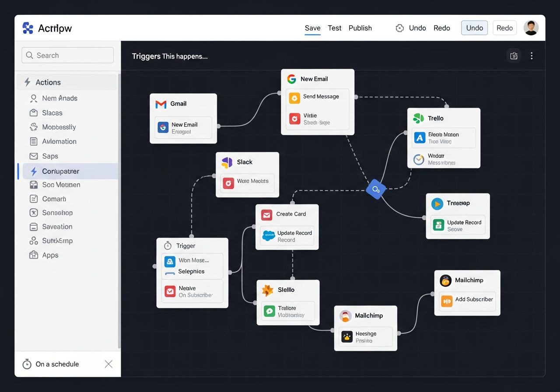The height and width of the screenshot is (392, 560).
Task: Select Publish in the top menu
Action: (360, 28)
